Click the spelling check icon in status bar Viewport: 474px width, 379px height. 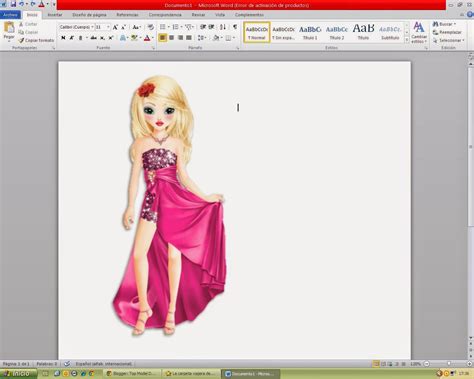point(67,364)
